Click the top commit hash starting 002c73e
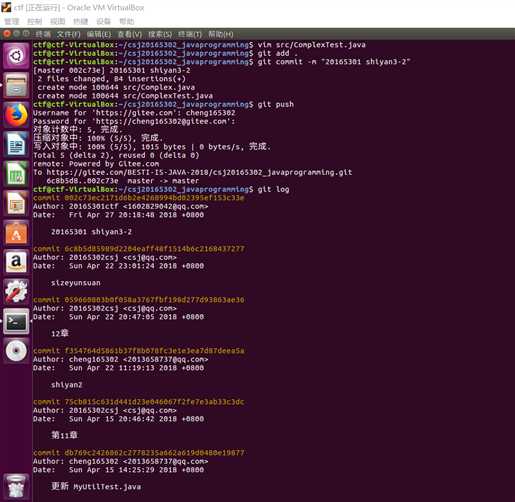 coord(154,198)
